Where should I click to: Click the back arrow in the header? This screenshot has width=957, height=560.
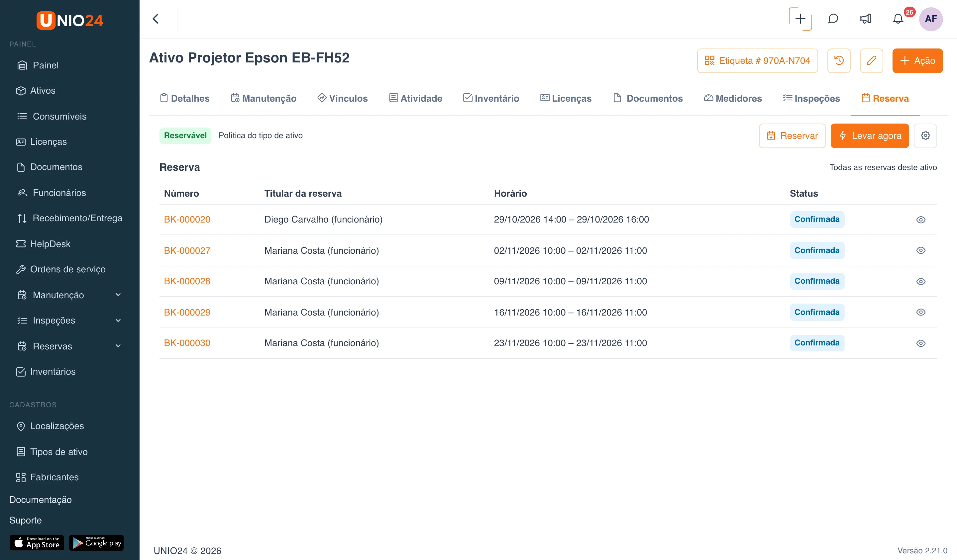[x=155, y=19]
